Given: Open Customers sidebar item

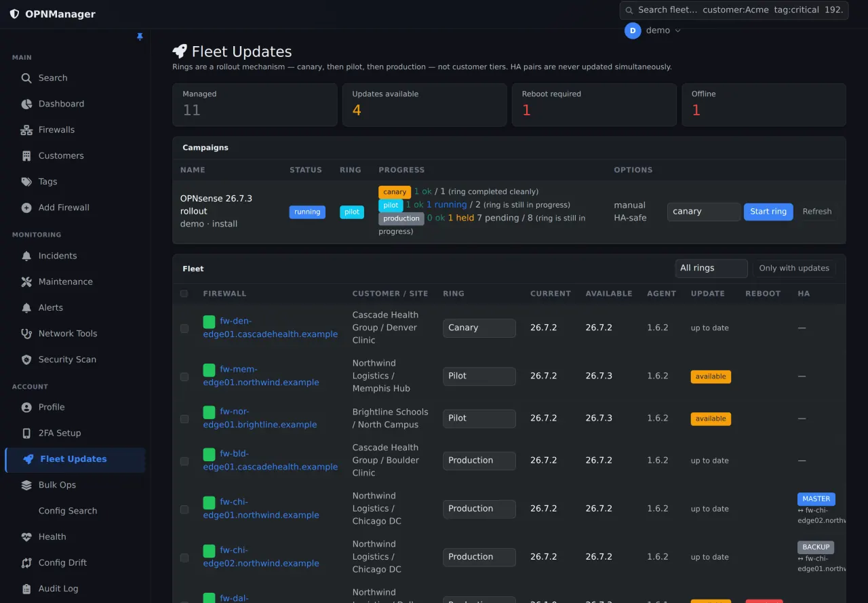Looking at the screenshot, I should click(75, 155).
